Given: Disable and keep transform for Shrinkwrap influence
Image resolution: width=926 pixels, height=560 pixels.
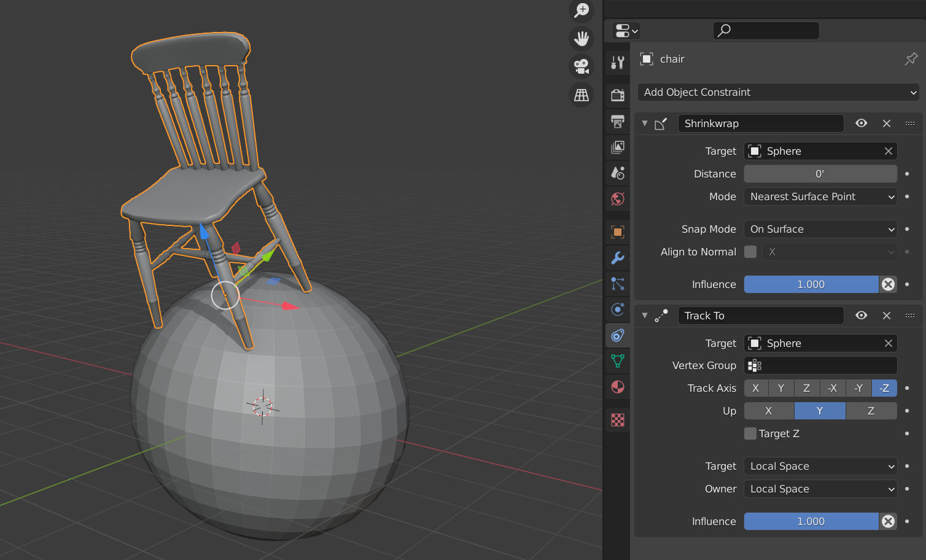Looking at the screenshot, I should [x=888, y=284].
